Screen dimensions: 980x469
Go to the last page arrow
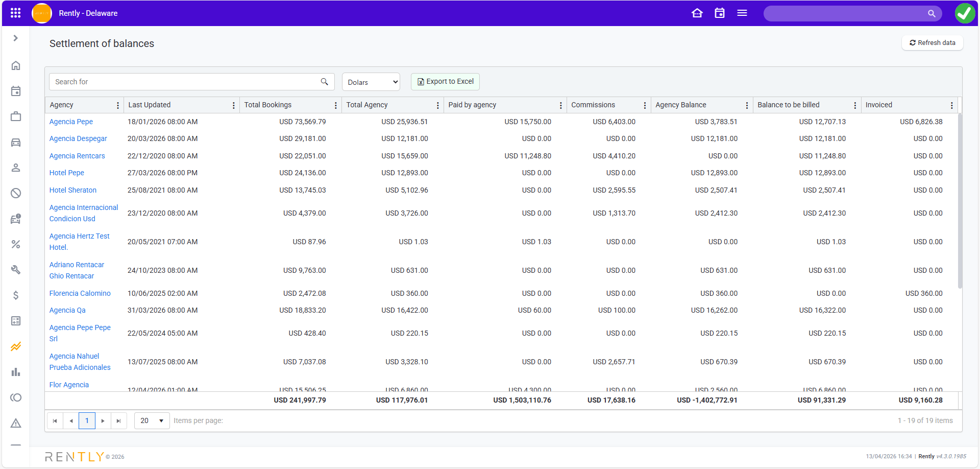[x=118, y=421]
